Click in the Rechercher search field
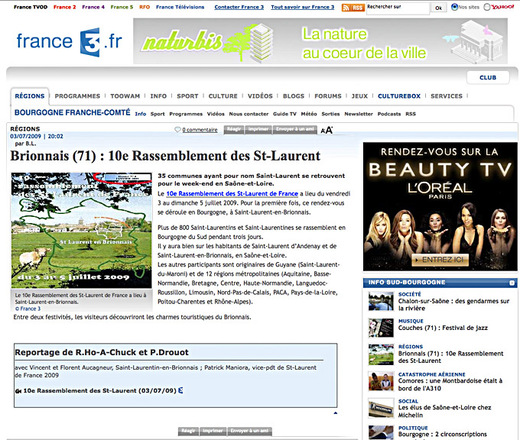This screenshot has width=520, height=440. coord(398,8)
